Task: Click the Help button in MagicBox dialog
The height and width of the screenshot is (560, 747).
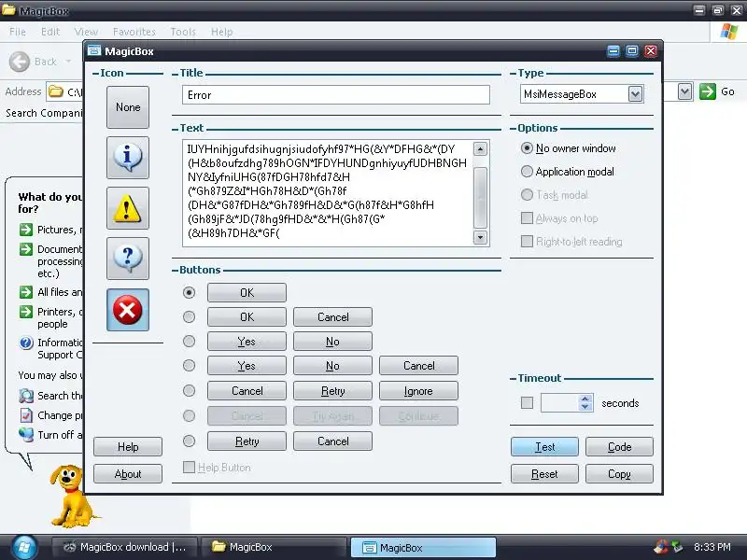Action: click(x=128, y=447)
